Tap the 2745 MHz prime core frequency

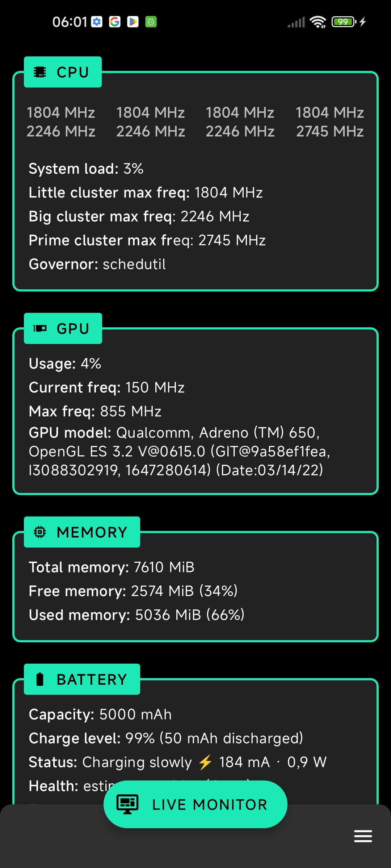330,132
